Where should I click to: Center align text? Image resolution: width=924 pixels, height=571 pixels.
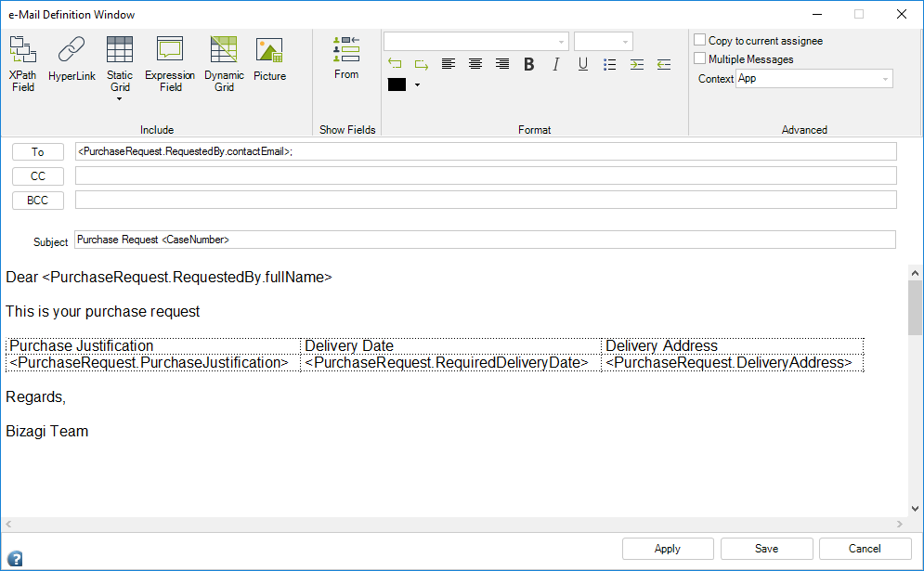coord(475,64)
